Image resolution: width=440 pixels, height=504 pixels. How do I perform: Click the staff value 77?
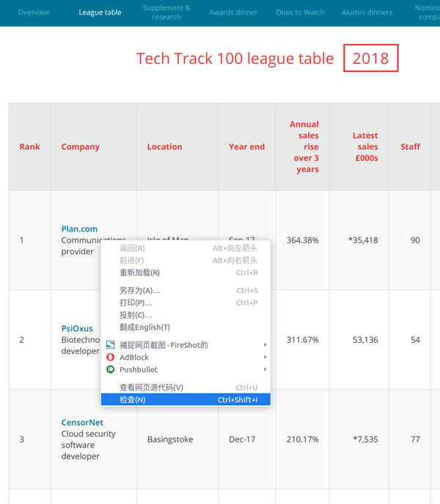(415, 440)
